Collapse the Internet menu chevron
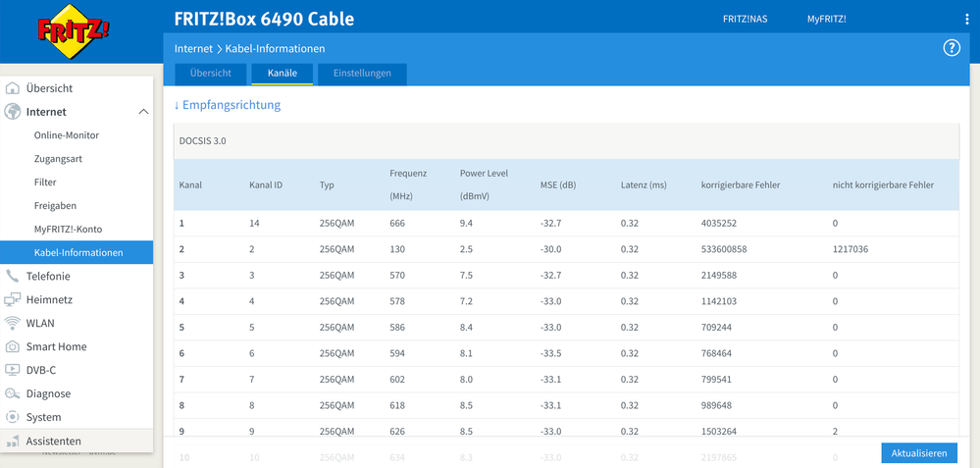980x468 pixels. click(x=143, y=112)
